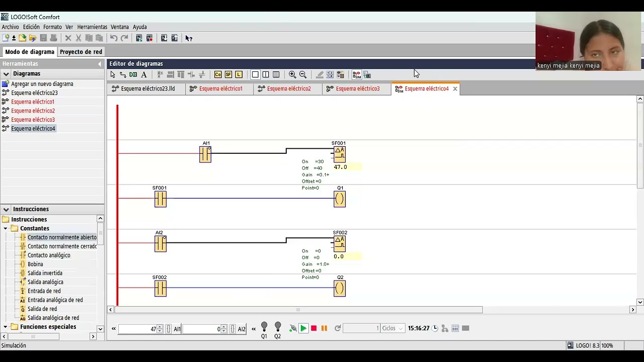The image size is (644, 362).
Task: Toggle Q1 output lamp indicator
Action: pos(264,327)
